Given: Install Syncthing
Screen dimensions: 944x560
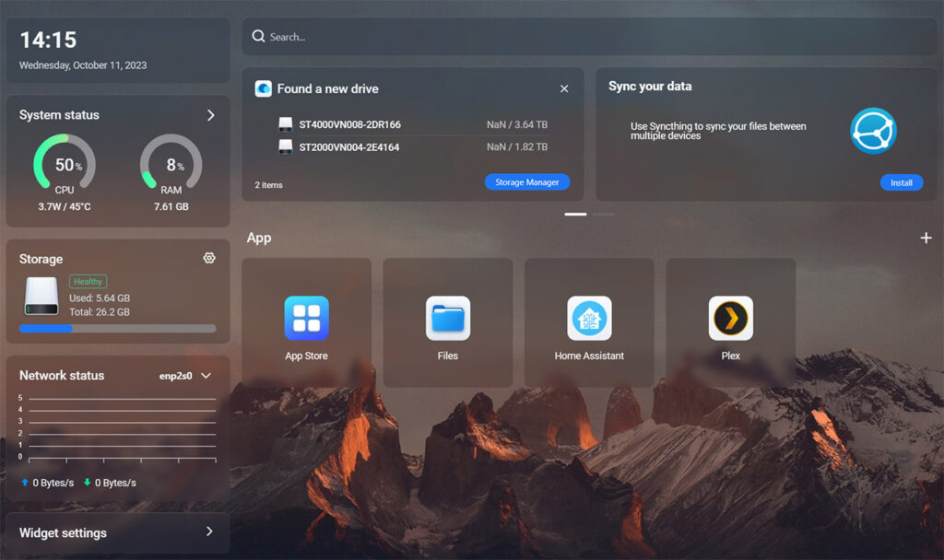Looking at the screenshot, I should 901,182.
